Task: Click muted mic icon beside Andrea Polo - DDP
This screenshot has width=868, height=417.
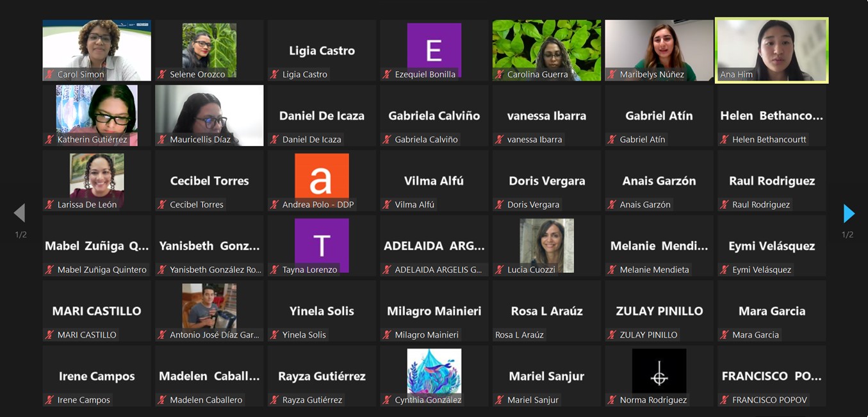Action: pos(275,204)
